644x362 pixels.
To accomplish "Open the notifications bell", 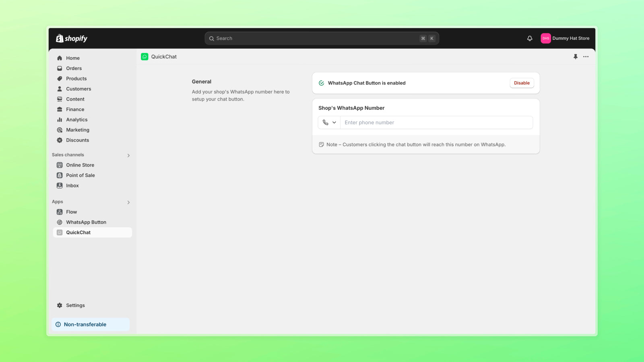I will [x=529, y=38].
